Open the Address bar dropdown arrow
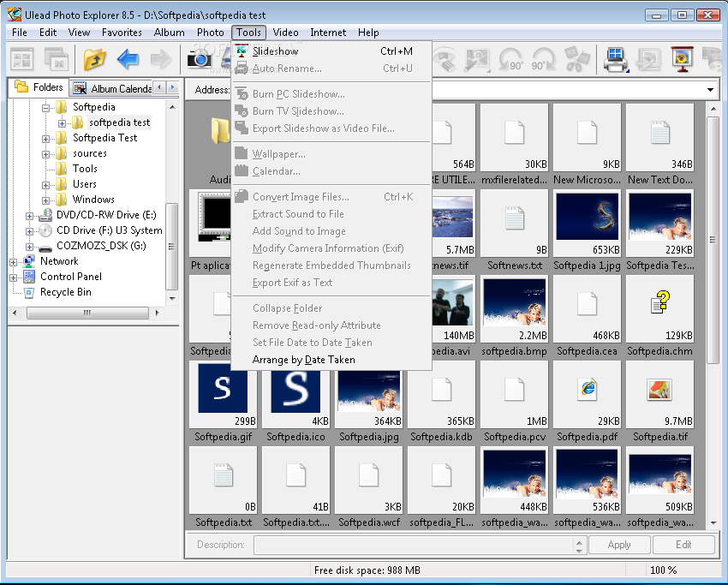The width and height of the screenshot is (728, 585). (710, 89)
